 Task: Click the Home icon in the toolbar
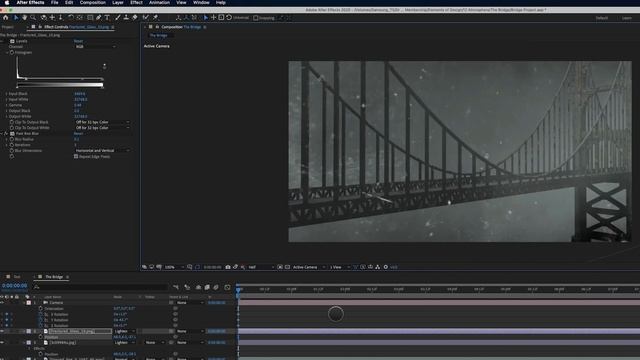(5, 18)
